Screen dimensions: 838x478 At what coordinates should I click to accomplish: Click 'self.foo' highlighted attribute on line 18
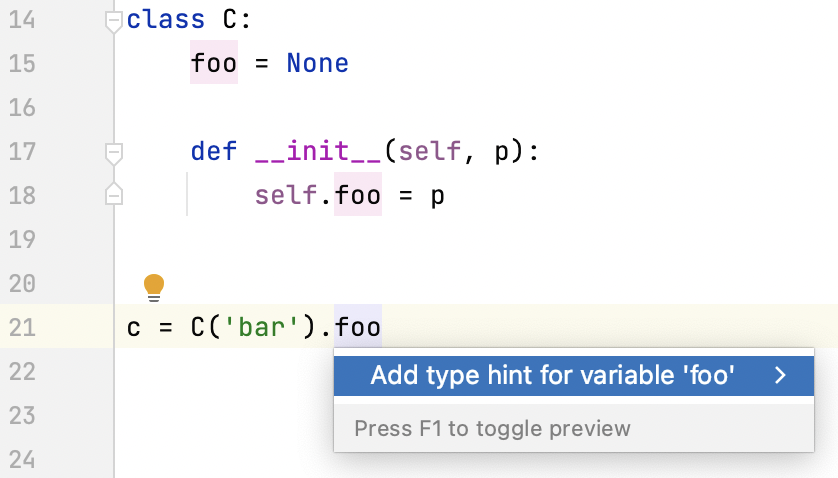[x=357, y=195]
